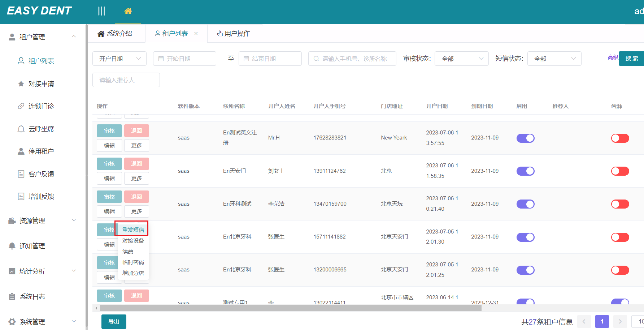The width and height of the screenshot is (644, 330).
Task: Toggle red switch for phone 15711141882 row
Action: point(620,237)
